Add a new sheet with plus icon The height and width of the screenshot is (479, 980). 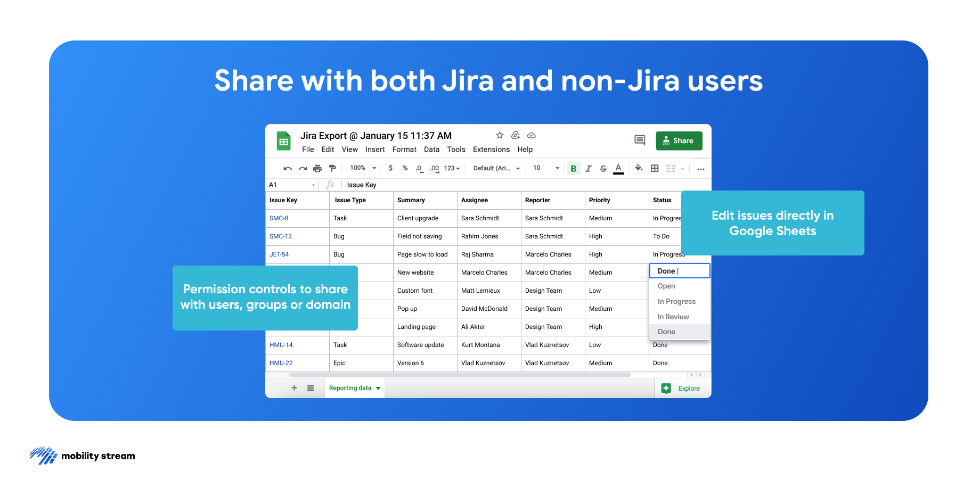(294, 388)
